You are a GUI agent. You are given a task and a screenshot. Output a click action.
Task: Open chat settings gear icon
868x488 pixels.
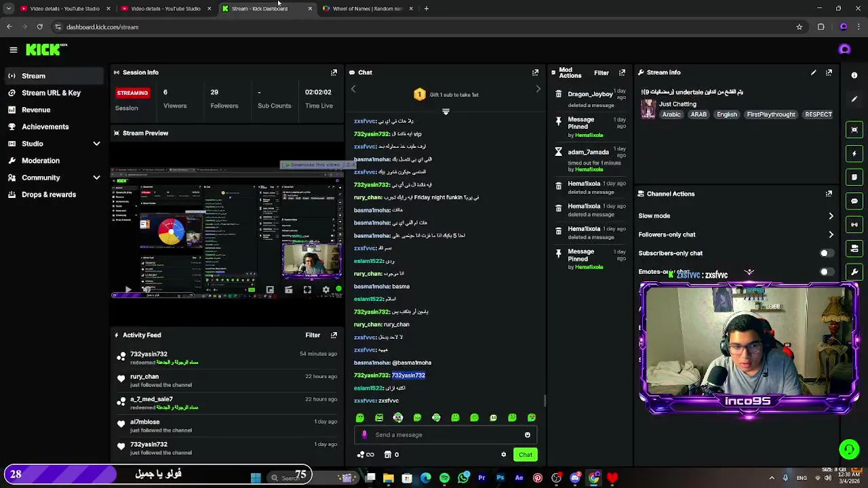pyautogui.click(x=503, y=455)
